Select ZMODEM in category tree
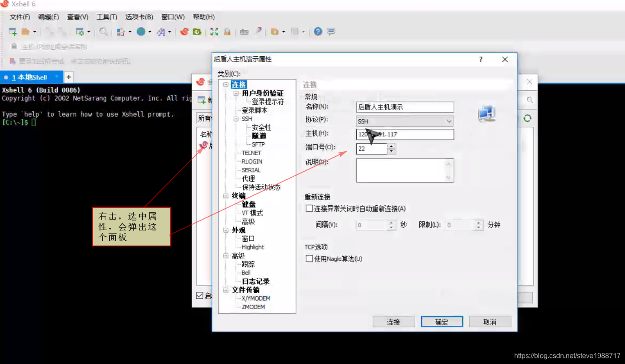This screenshot has height=364, width=625. pyautogui.click(x=253, y=307)
